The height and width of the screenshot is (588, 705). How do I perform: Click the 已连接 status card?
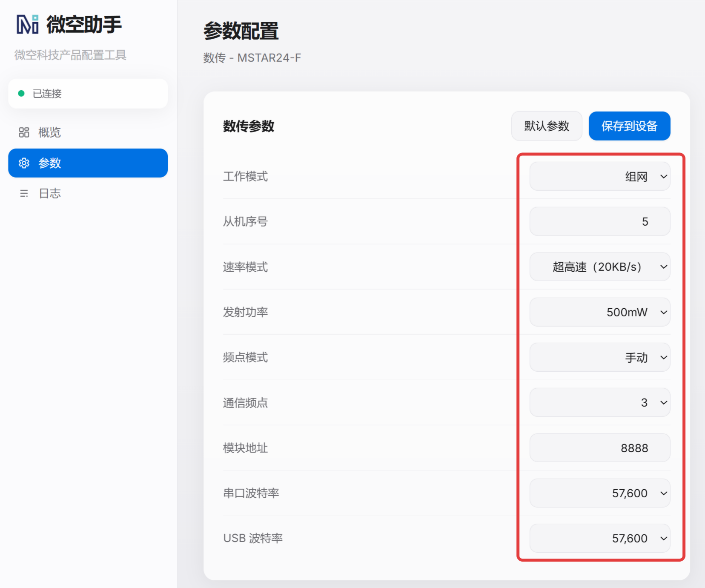pos(88,93)
